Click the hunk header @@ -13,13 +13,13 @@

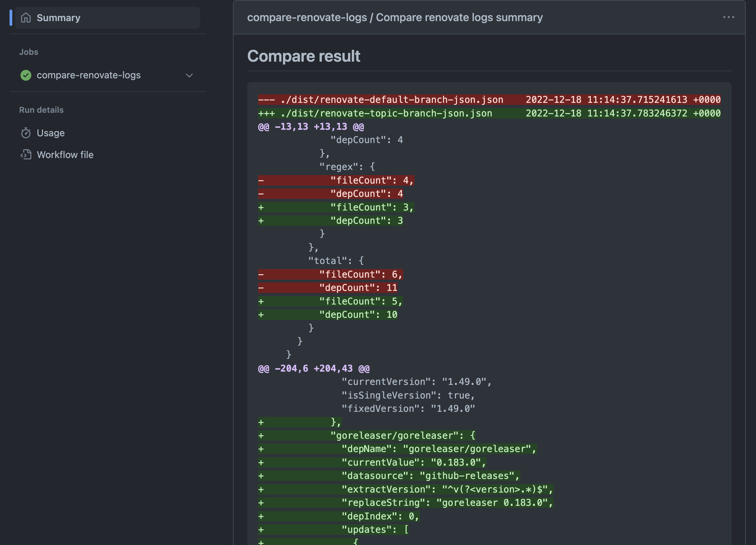[311, 127]
